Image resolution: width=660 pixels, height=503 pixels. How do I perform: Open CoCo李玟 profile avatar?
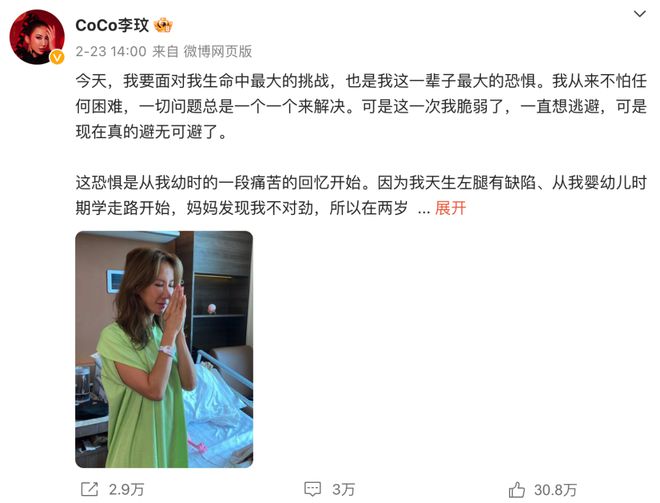point(37,37)
